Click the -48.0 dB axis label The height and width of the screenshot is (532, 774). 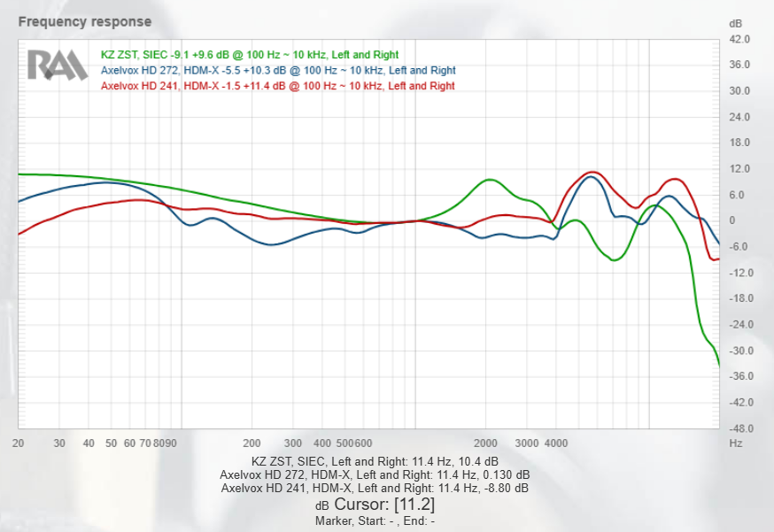pyautogui.click(x=741, y=428)
